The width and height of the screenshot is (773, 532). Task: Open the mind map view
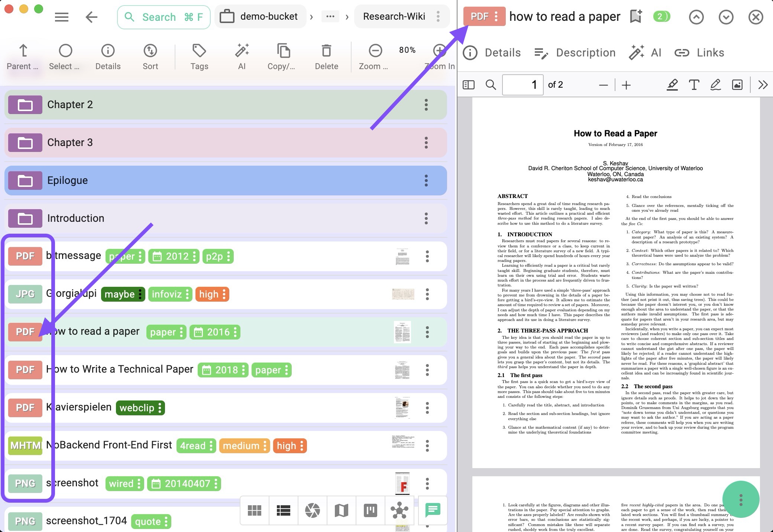tap(399, 511)
